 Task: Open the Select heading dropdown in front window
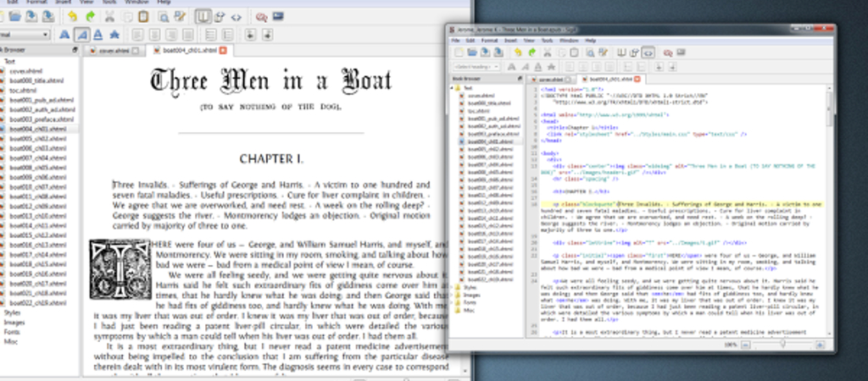[476, 66]
